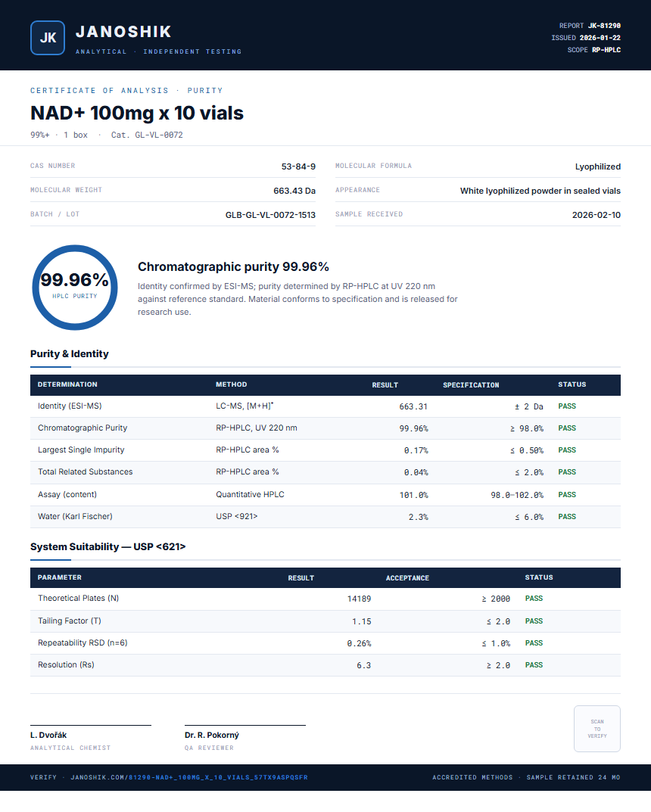Click the Purity & Identity section heading
Viewport: 651px width, 812px height.
coord(70,353)
